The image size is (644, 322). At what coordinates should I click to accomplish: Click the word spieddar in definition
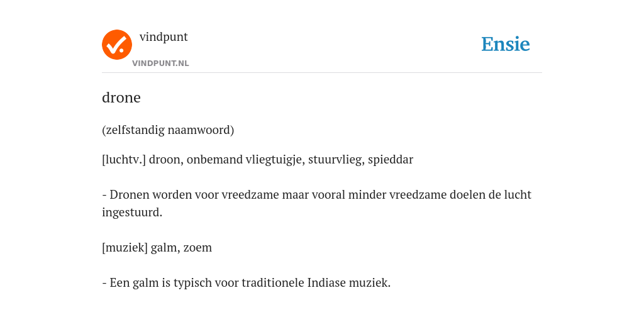[391, 159]
